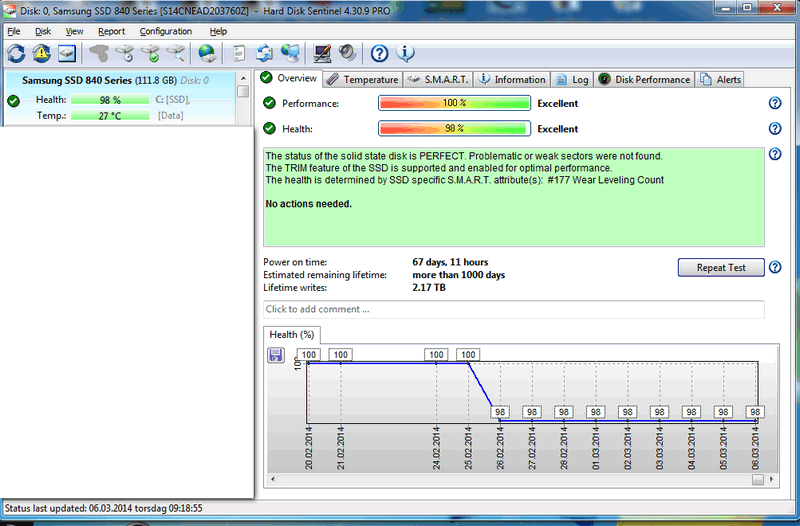Click the 25.02.2014 data point labeled 100

[468, 355]
